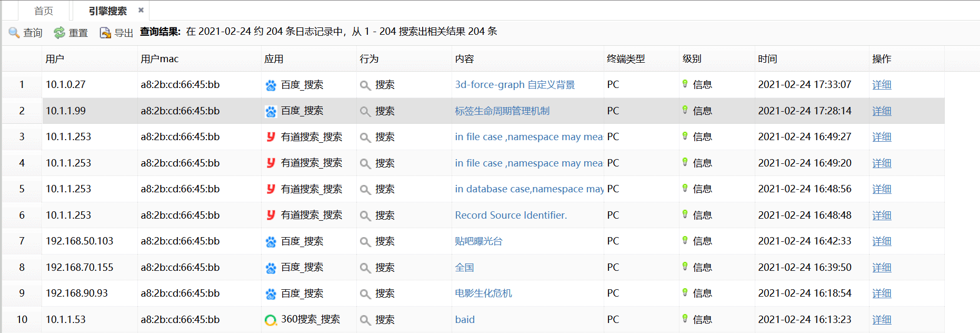This screenshot has height=333, width=980.
Task: Click the 360搜索 icon in row 10
Action: tap(271, 320)
